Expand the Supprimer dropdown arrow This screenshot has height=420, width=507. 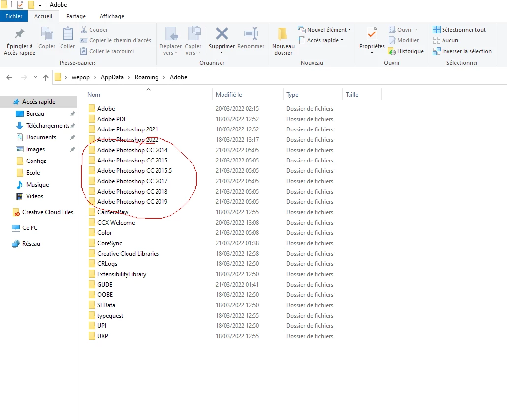(x=222, y=53)
